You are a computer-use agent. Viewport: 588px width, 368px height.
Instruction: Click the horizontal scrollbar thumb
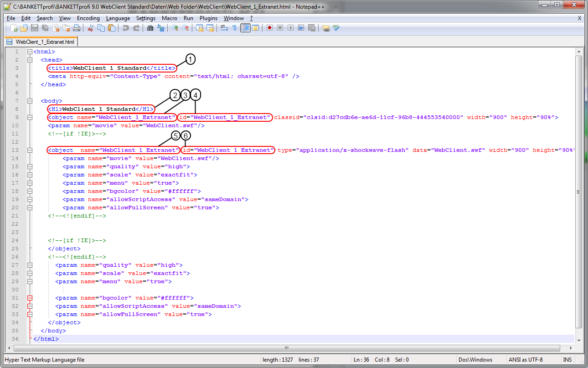click(x=287, y=348)
